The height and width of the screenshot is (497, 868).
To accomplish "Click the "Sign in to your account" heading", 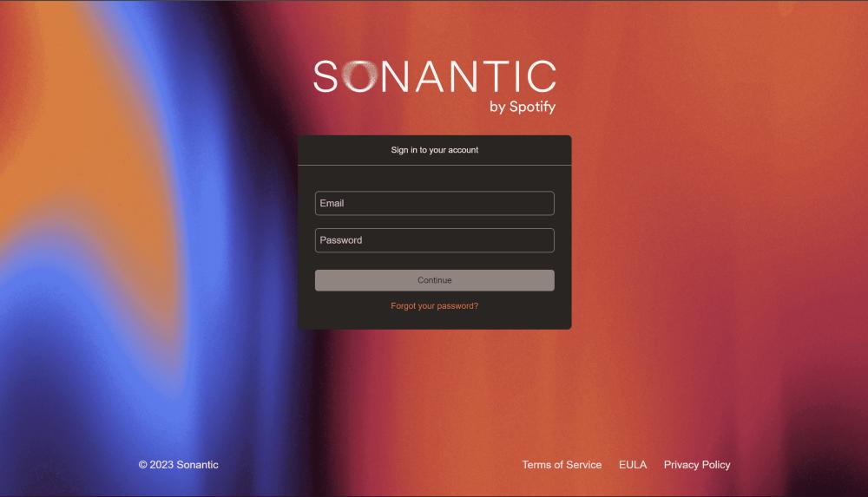I will (x=435, y=150).
